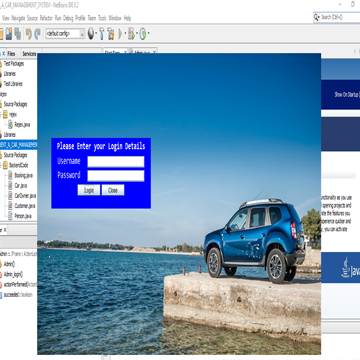The height and width of the screenshot is (360, 360).
Task: Open the Window menu
Action: point(115,18)
